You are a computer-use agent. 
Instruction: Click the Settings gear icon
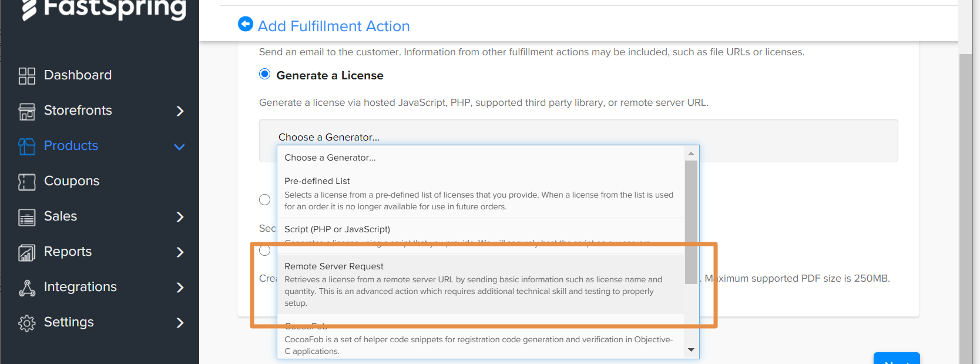26,322
